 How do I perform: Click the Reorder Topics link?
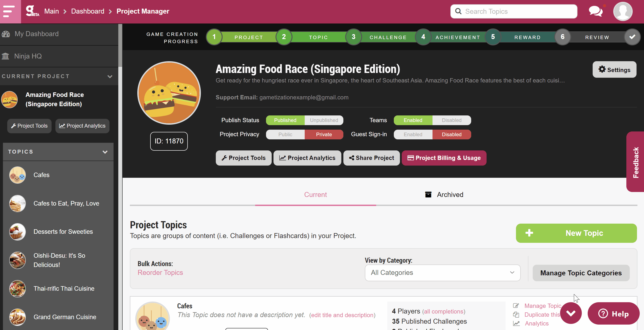click(160, 273)
